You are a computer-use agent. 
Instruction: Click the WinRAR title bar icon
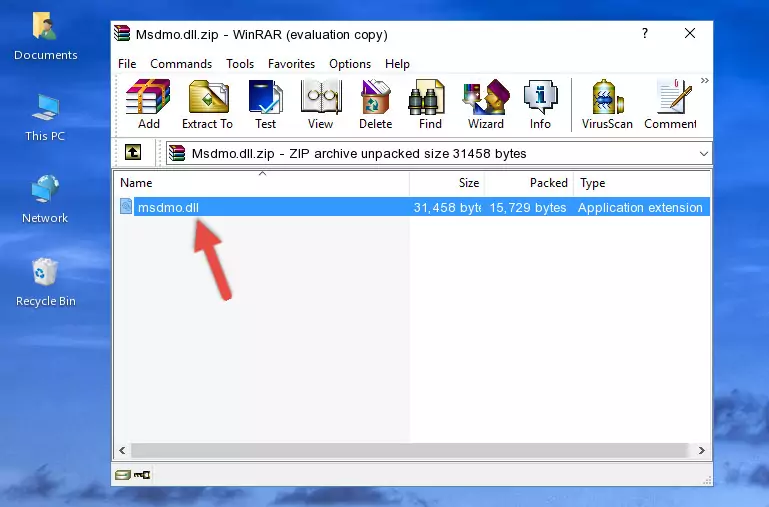pyautogui.click(x=122, y=34)
